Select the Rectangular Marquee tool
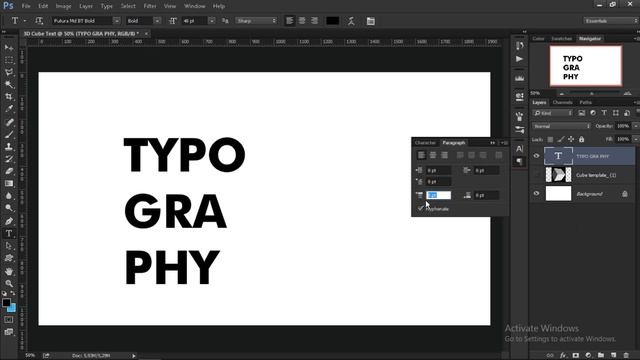The image size is (640, 360). tap(9, 60)
